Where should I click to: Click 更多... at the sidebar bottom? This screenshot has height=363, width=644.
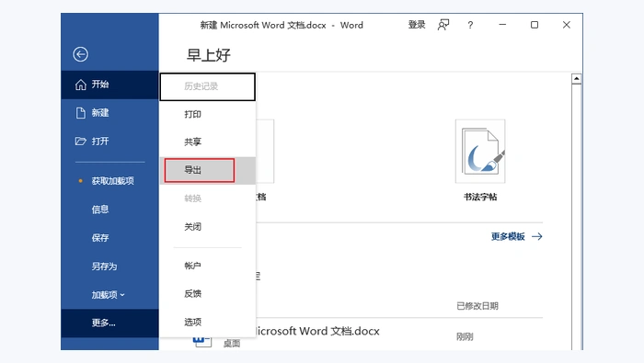pos(109,323)
